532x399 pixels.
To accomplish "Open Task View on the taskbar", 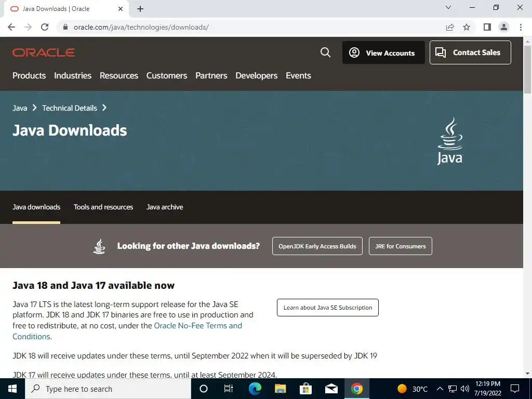I will (229, 389).
